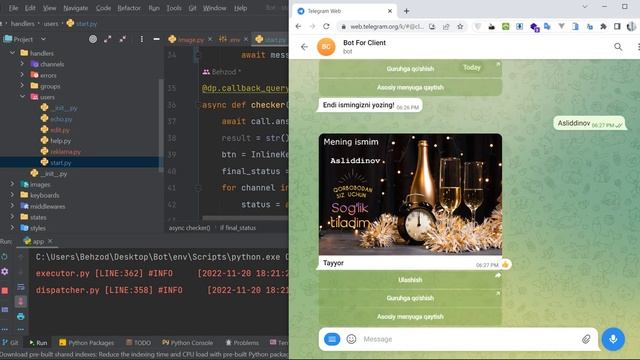Click the lower Asosiy menyuga qaytish button
The height and width of the screenshot is (360, 640).
pyautogui.click(x=410, y=317)
